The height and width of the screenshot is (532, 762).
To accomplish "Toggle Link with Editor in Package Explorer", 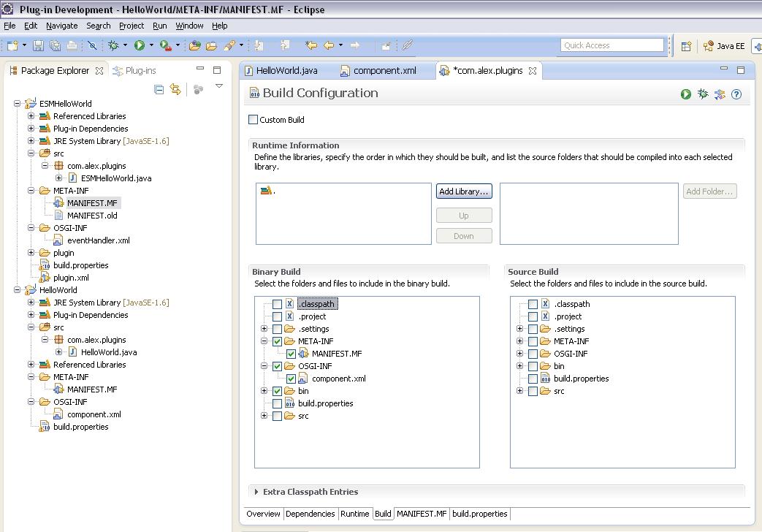I will coord(175,89).
